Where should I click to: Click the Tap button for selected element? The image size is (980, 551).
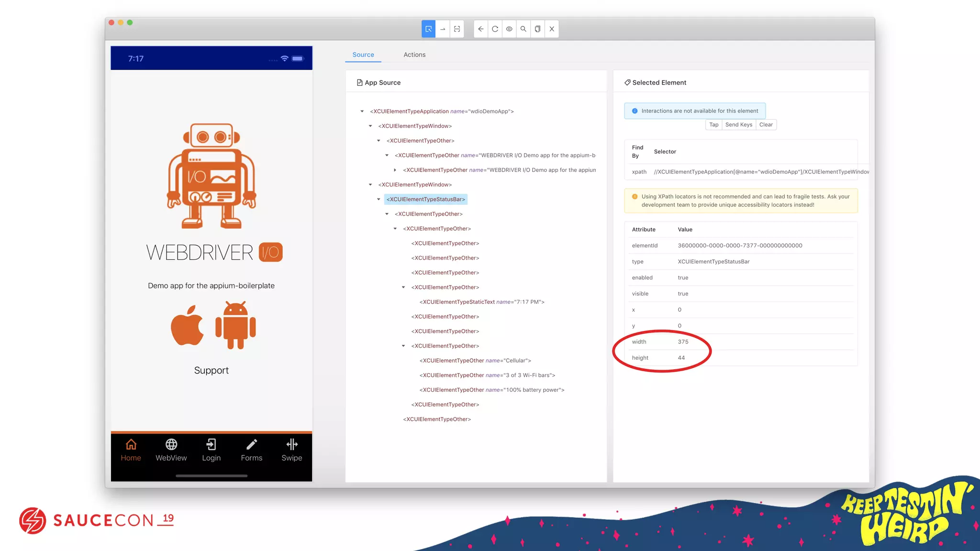713,125
